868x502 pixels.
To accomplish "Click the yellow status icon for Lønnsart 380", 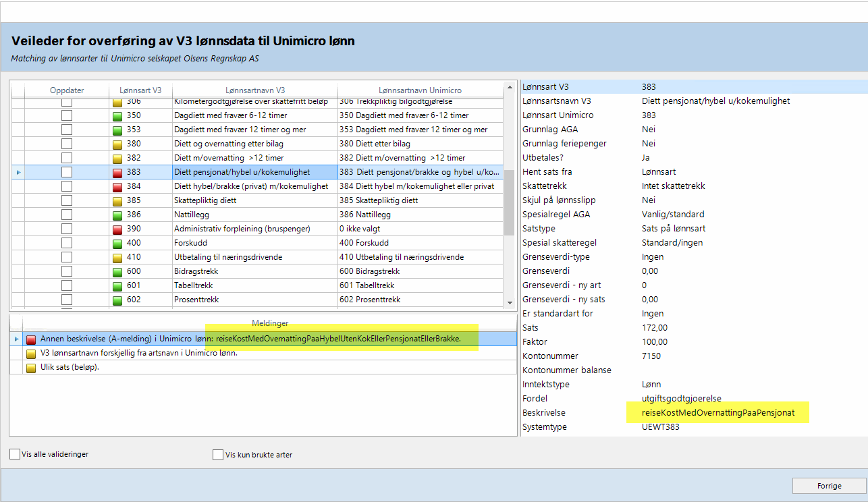I will (x=117, y=144).
